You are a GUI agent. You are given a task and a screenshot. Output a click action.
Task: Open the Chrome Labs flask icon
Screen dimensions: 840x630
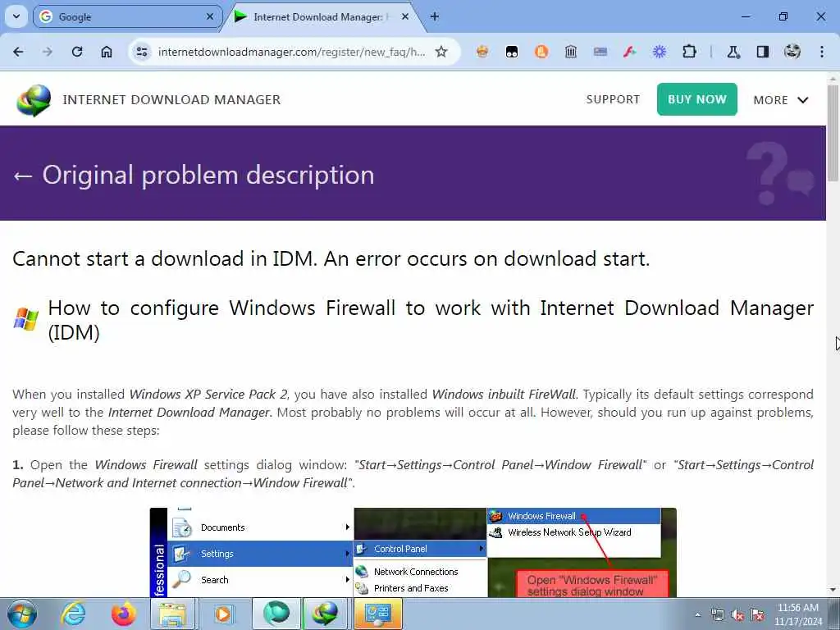[x=733, y=52]
